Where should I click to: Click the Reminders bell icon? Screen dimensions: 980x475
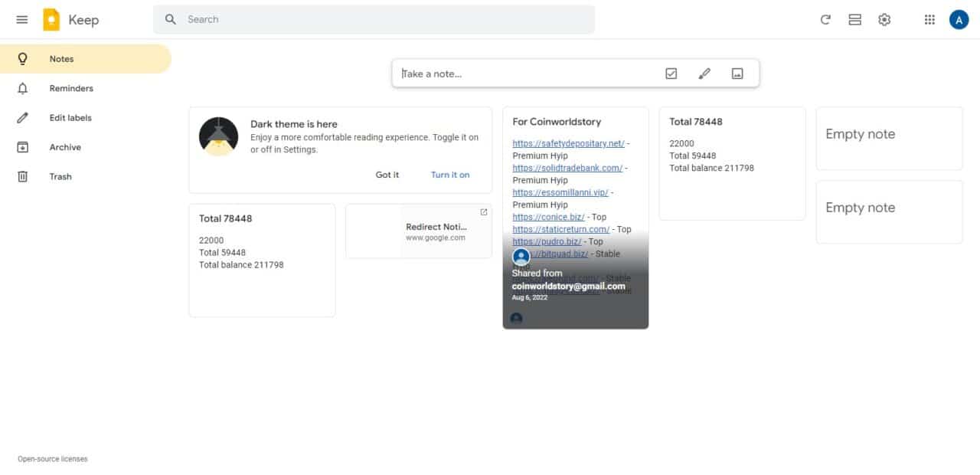click(x=22, y=88)
